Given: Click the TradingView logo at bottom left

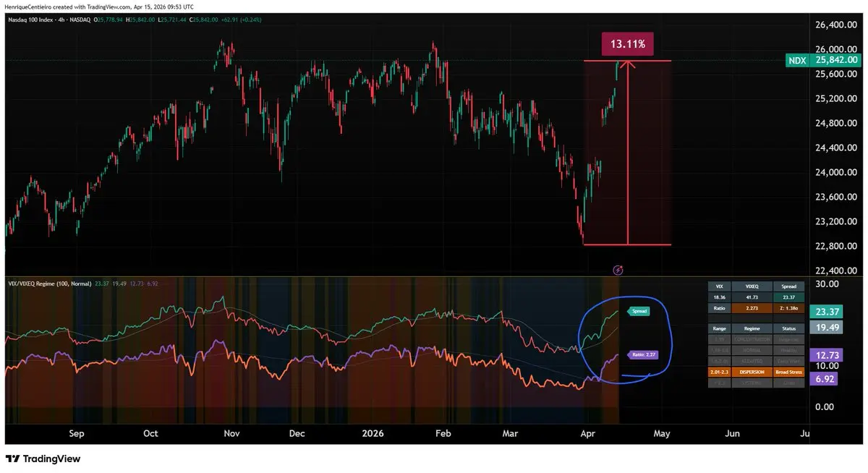Looking at the screenshot, I should (43, 459).
